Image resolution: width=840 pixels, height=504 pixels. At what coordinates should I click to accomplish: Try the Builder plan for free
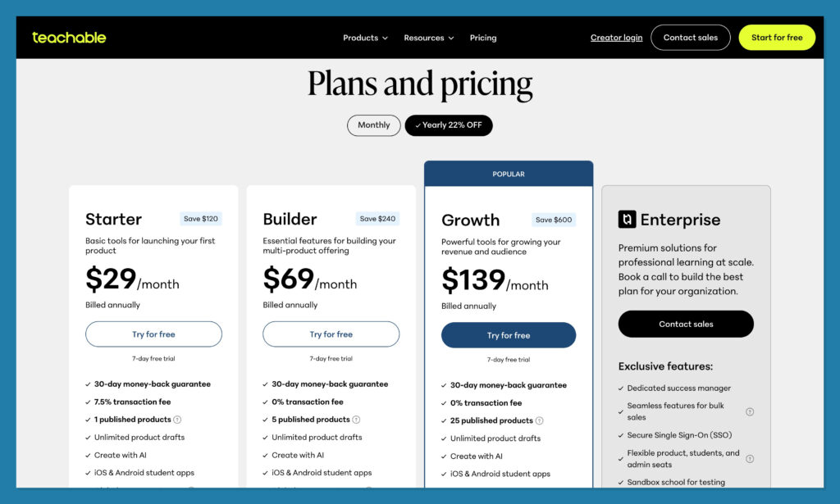click(331, 334)
